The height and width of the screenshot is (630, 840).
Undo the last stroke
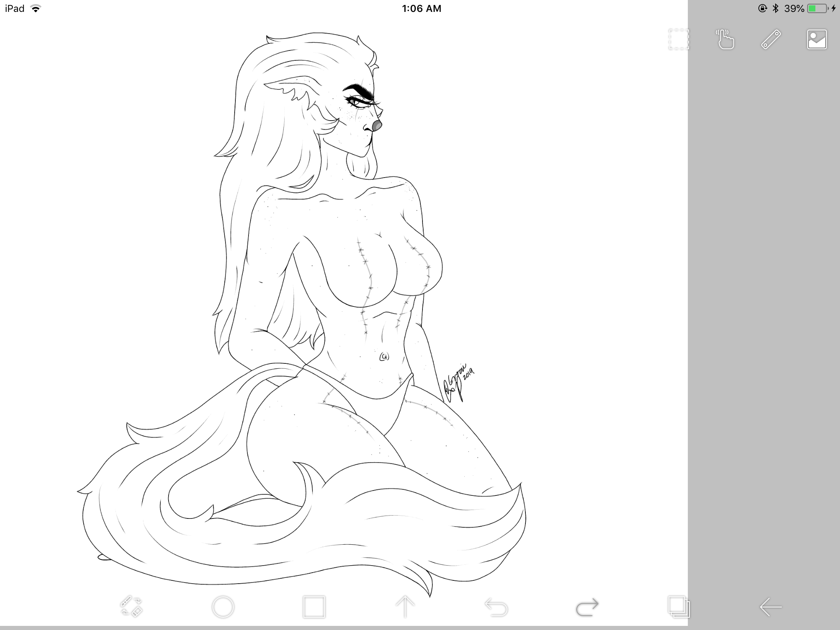click(x=496, y=607)
